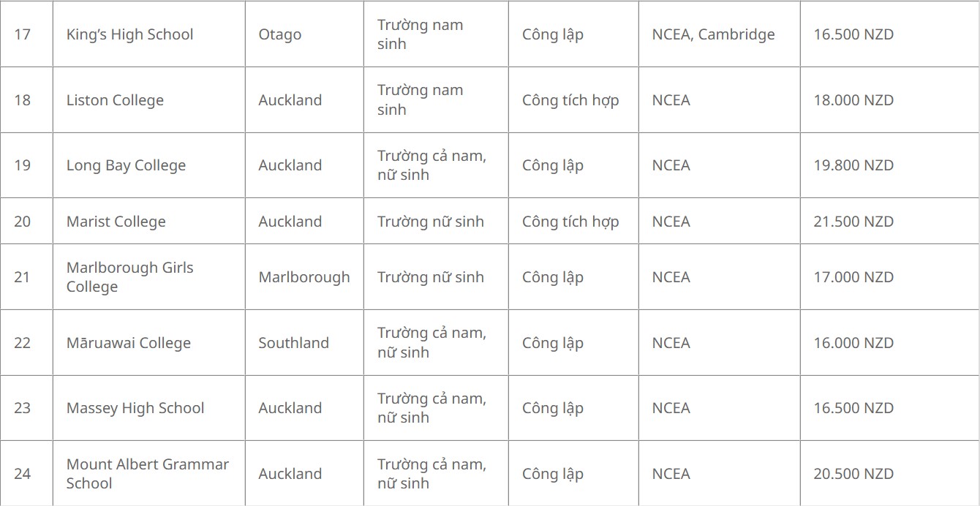Select the "Liston College" school name
The width and height of the screenshot is (980, 506).
(115, 100)
